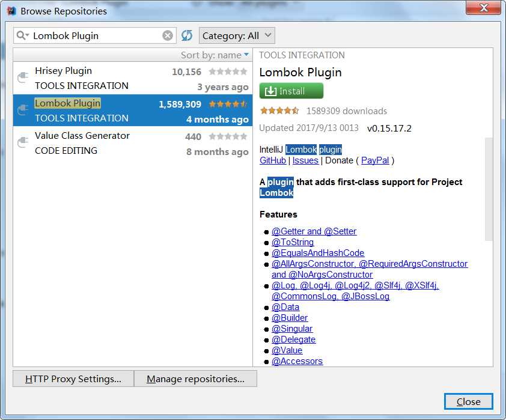Click the IntelliJ icon in title bar
Viewport: 506px width, 420px height.
pyautogui.click(x=12, y=11)
